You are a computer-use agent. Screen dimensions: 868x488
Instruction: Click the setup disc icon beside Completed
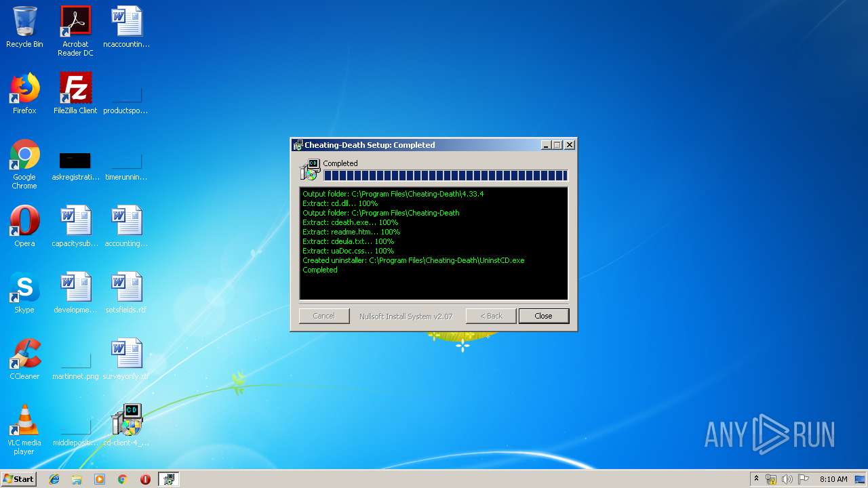click(310, 169)
